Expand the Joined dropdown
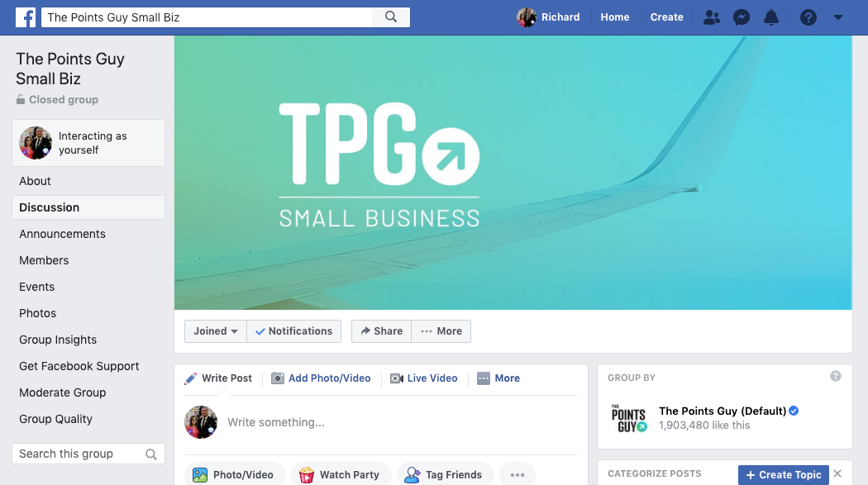 pyautogui.click(x=215, y=331)
